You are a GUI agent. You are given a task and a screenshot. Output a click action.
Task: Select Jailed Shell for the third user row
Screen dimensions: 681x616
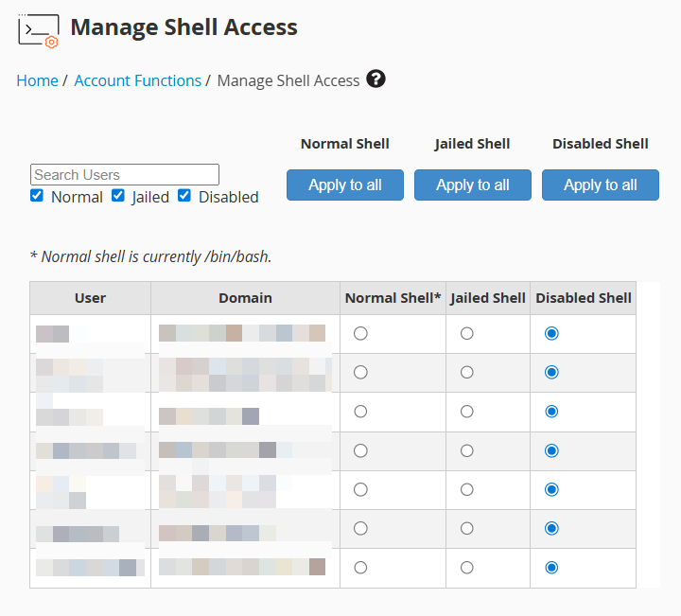pos(467,412)
